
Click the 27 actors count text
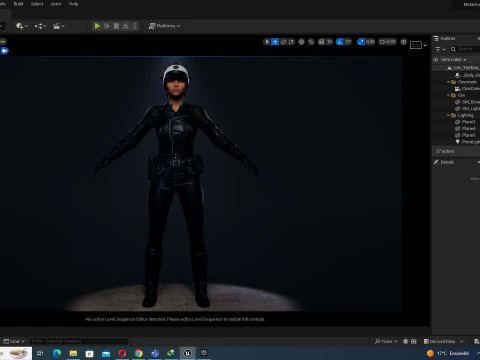[x=445, y=151]
